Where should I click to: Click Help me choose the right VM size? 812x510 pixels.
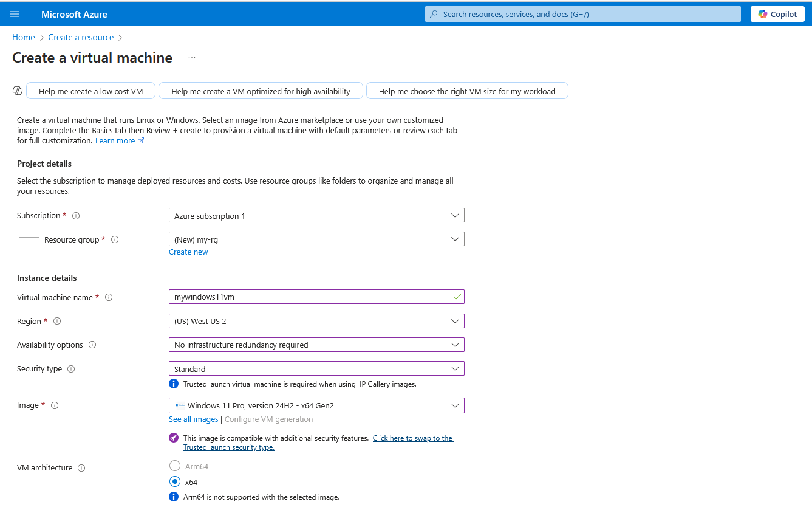tap(467, 91)
